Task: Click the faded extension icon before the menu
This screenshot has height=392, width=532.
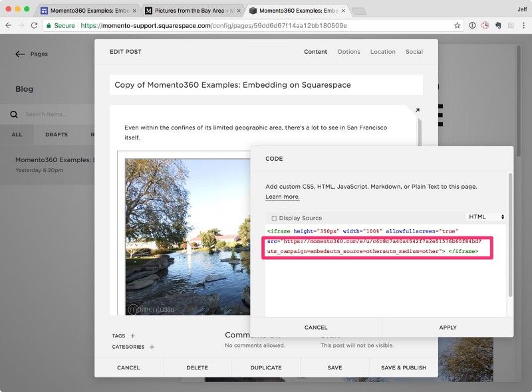Action: 511,25
